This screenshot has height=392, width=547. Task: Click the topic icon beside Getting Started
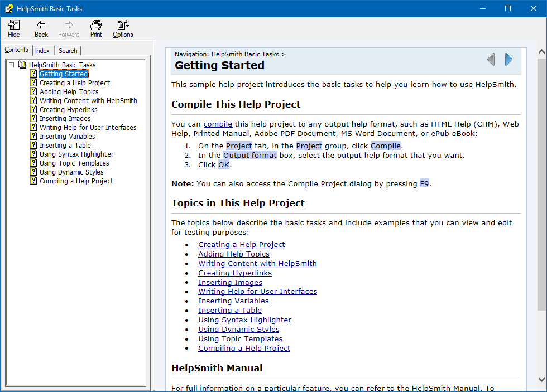coord(33,74)
